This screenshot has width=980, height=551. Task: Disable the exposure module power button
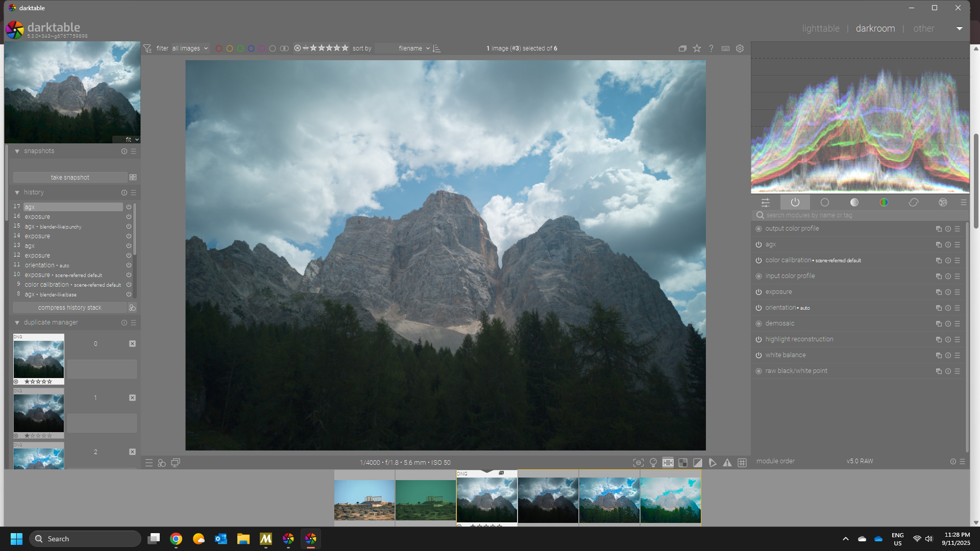pyautogui.click(x=758, y=292)
